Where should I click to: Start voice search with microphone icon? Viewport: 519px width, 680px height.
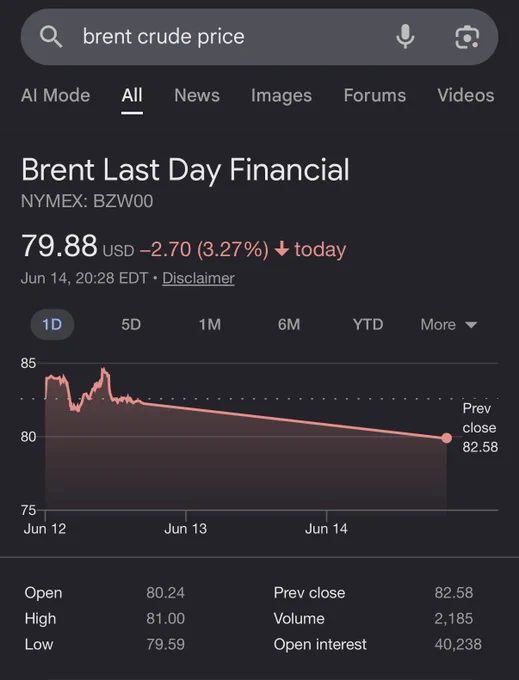(x=405, y=37)
